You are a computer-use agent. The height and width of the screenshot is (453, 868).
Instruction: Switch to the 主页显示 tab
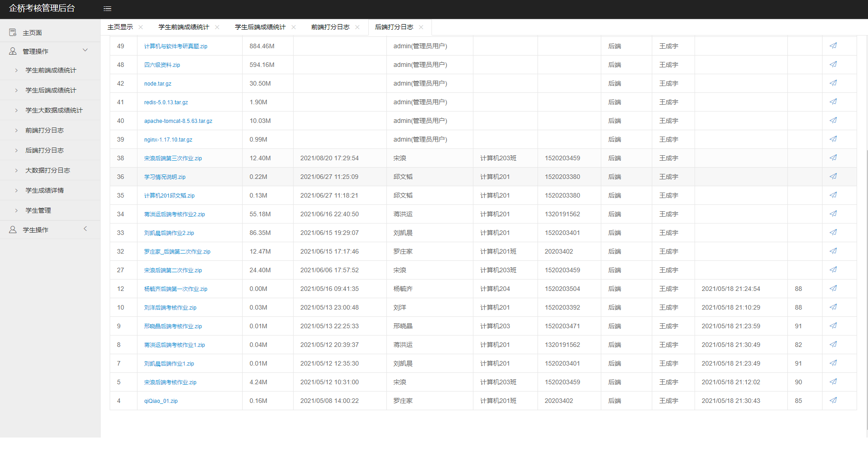pyautogui.click(x=120, y=27)
